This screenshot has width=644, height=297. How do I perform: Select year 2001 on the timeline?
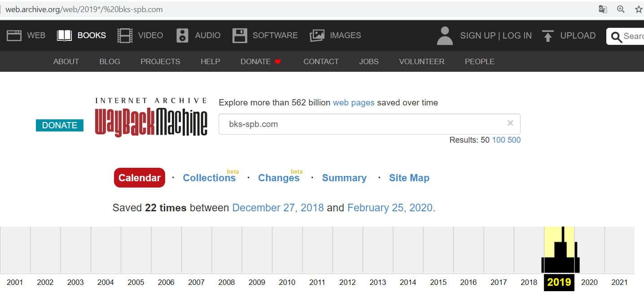pyautogui.click(x=15, y=282)
